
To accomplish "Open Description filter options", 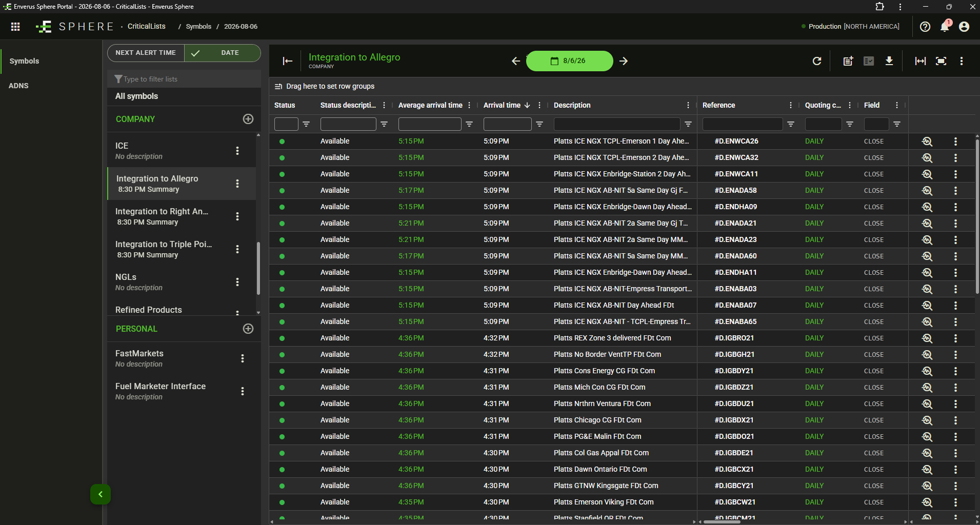I will click(x=688, y=124).
